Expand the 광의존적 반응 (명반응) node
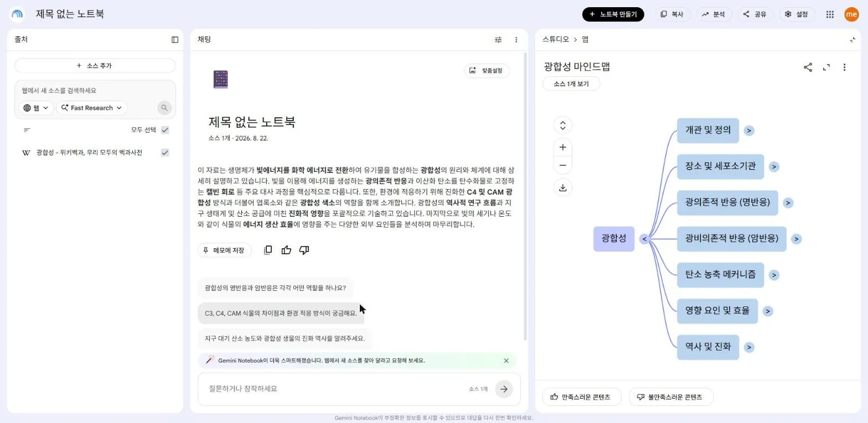Screen dimensions: 868x423 [788, 203]
